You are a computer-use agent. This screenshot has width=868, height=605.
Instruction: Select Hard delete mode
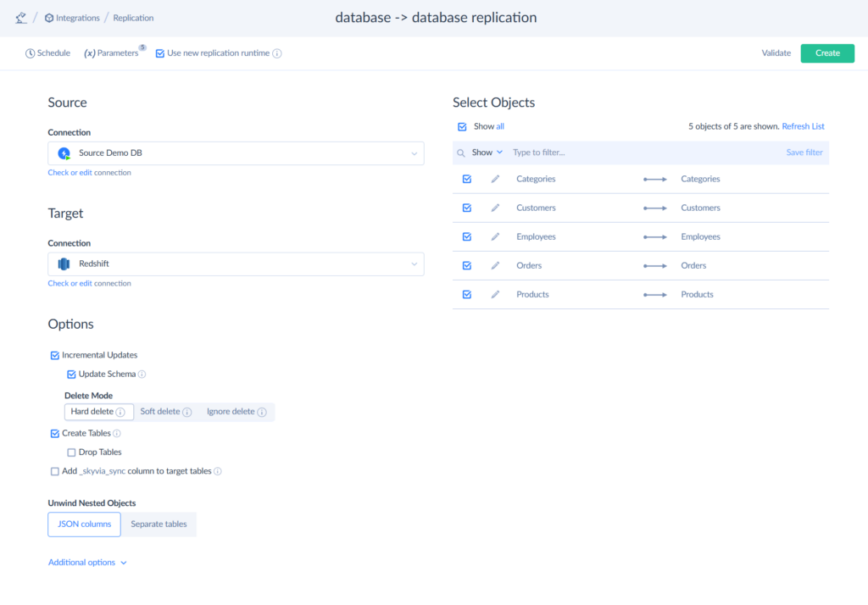click(x=98, y=412)
